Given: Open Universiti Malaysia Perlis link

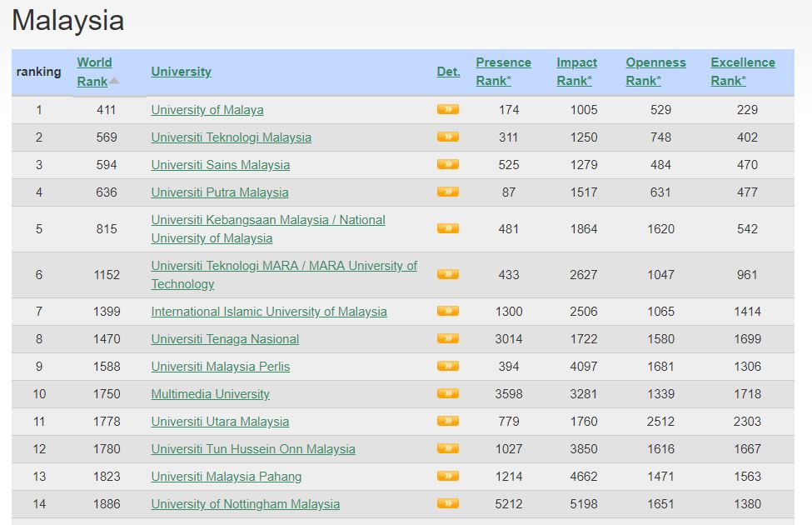Looking at the screenshot, I should pos(220,367).
